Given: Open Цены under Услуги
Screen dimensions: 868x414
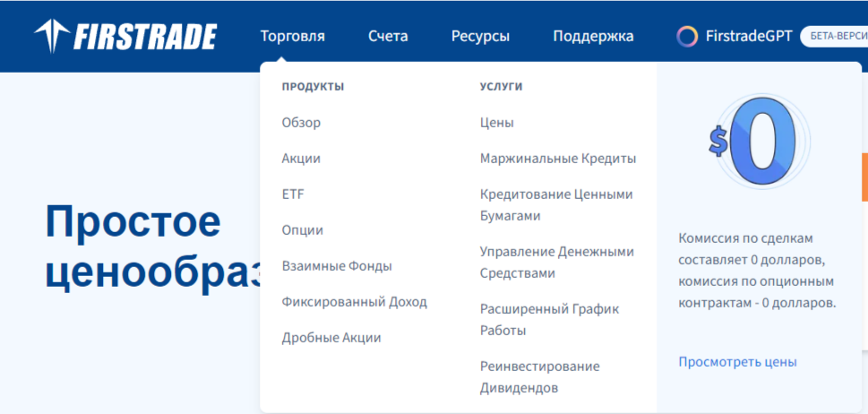Looking at the screenshot, I should (496, 122).
